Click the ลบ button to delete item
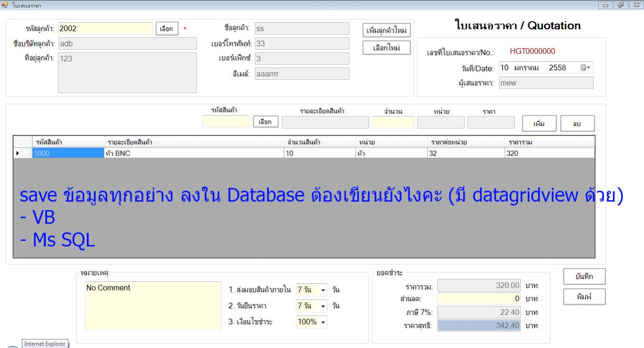The image size is (644, 348). pyautogui.click(x=577, y=124)
